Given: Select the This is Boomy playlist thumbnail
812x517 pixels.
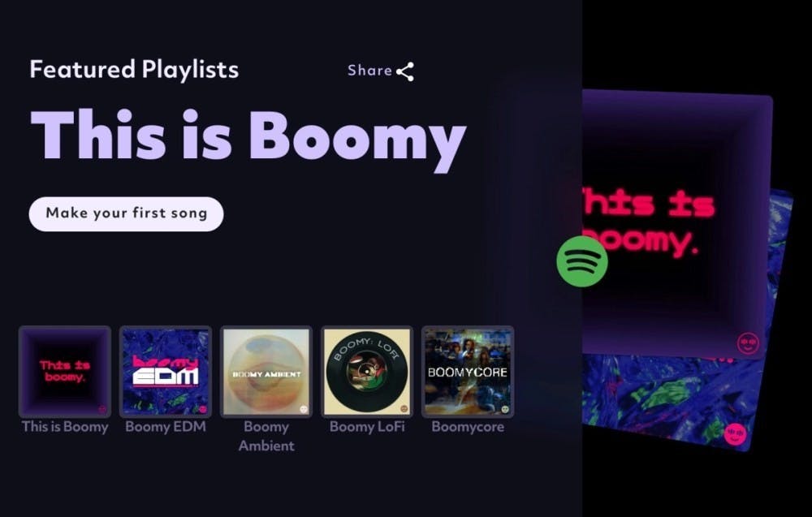Looking at the screenshot, I should pyautogui.click(x=65, y=372).
